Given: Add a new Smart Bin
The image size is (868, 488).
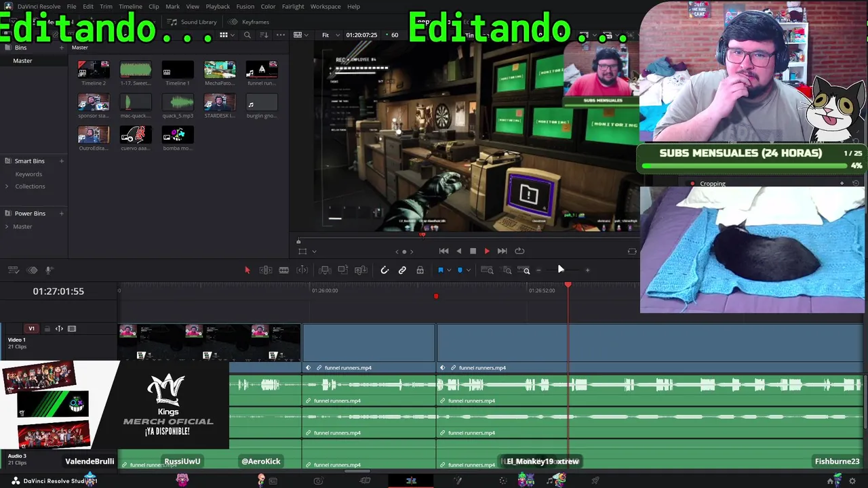Looking at the screenshot, I should point(61,161).
